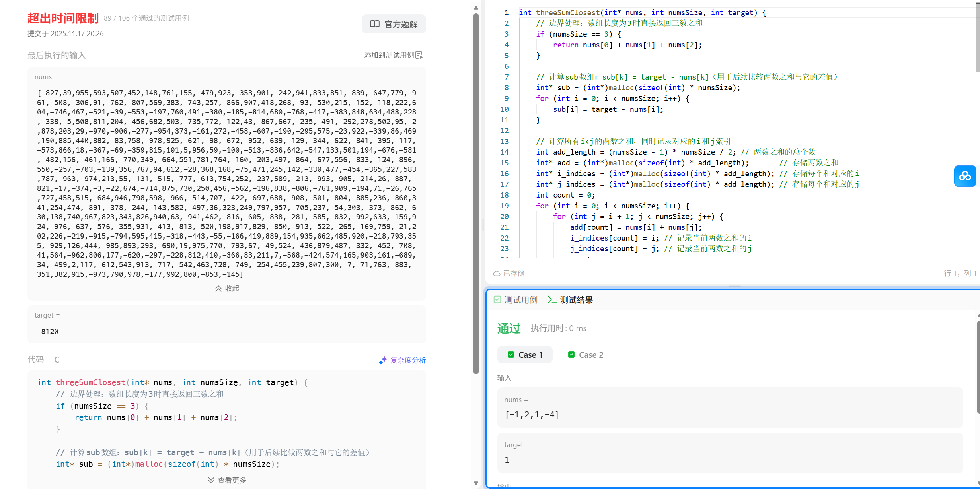Click the 测试用例 checkmark icon
Viewport: 980px width, 489px height.
497,300
